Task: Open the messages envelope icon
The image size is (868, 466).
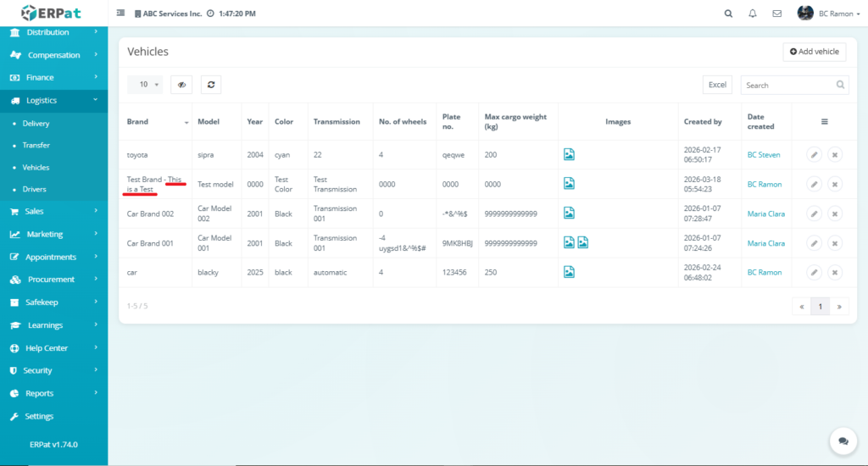Action: (776, 14)
